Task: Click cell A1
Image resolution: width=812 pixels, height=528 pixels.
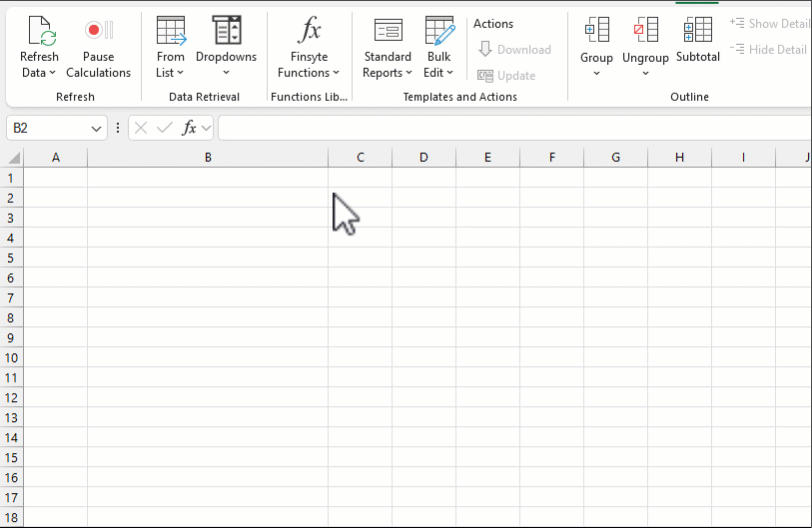Action: (x=56, y=178)
